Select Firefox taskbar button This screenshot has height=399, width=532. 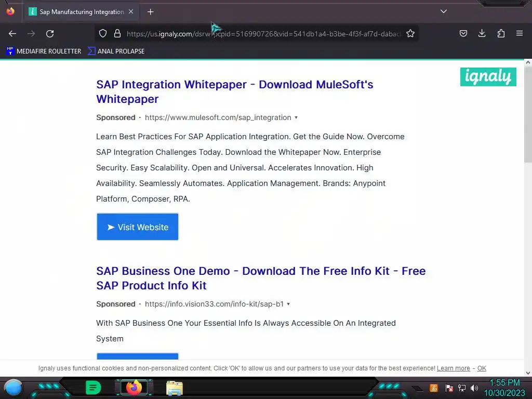pyautogui.click(x=134, y=388)
